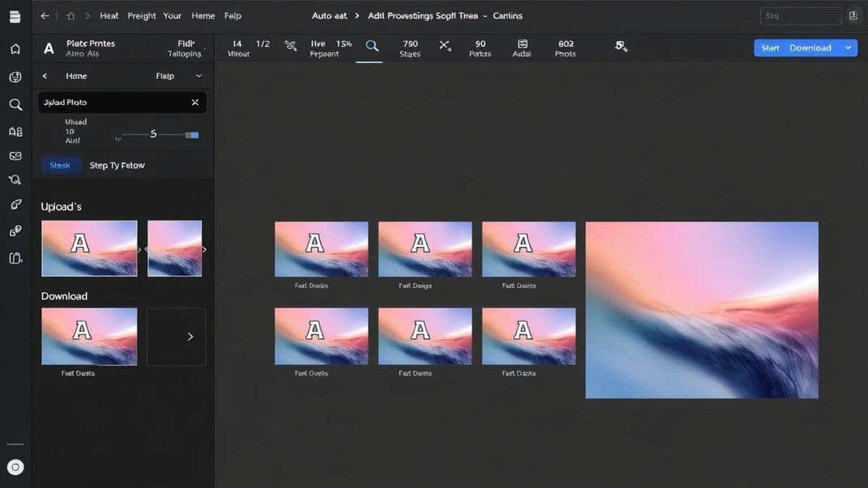Screen dimensions: 868x488
Task: Click the Fidir Tallopins label in the panel header
Action: tap(185, 48)
